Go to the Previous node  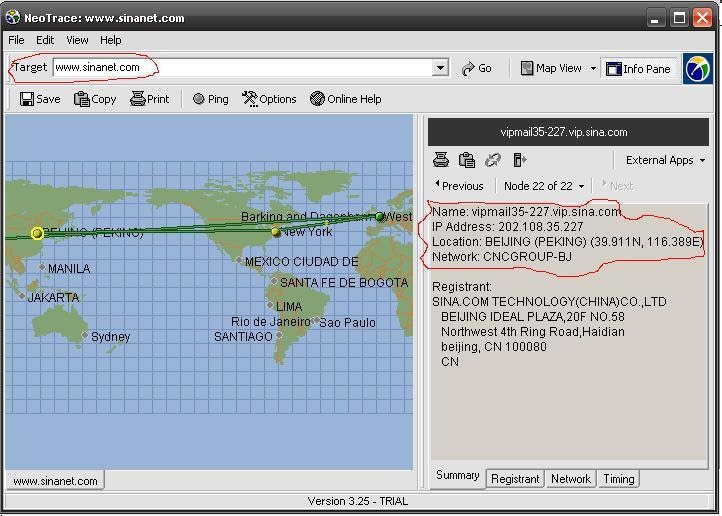pos(459,186)
